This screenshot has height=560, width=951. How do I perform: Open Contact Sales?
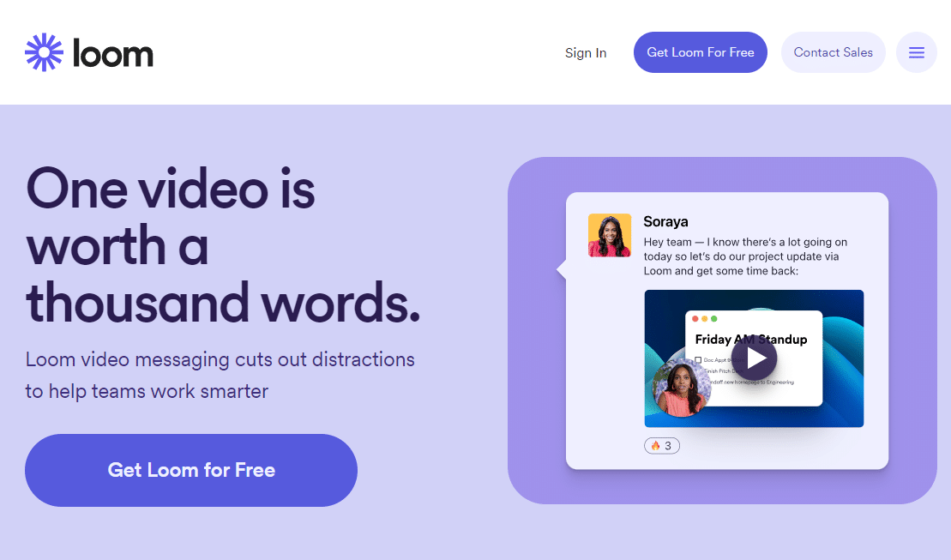pyautogui.click(x=833, y=52)
